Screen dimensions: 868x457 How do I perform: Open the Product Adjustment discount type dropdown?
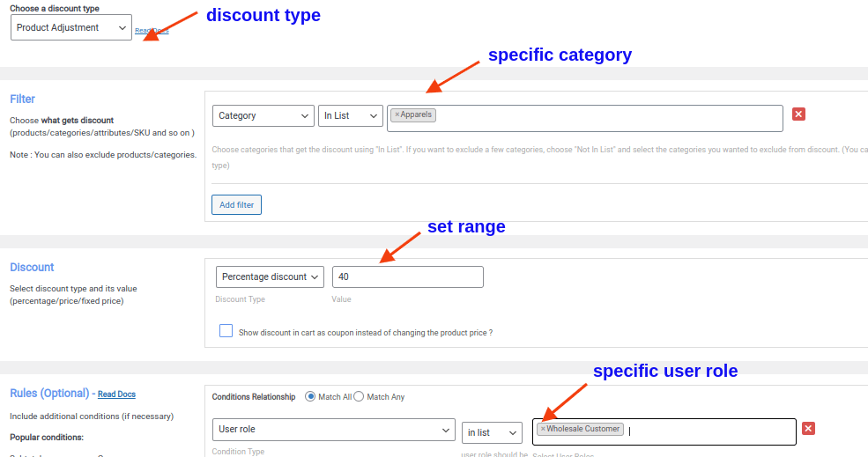tap(71, 27)
